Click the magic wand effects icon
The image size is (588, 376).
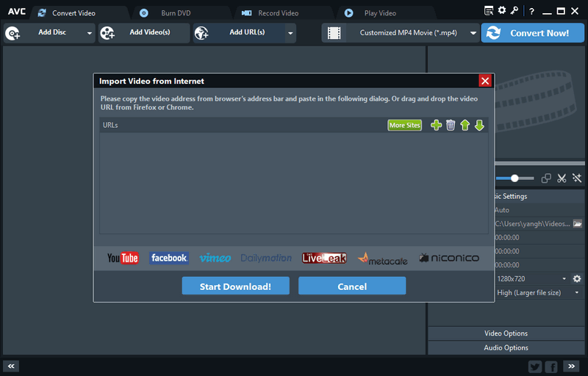(x=577, y=178)
